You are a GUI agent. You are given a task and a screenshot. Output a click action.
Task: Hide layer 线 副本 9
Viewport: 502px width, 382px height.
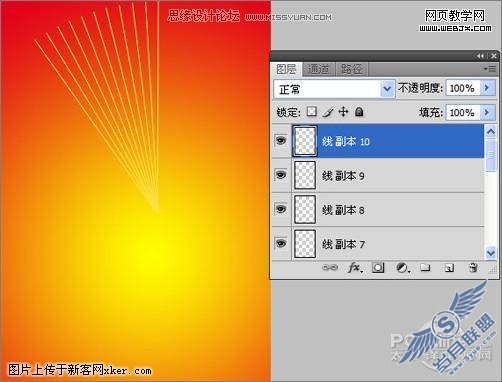(x=281, y=175)
